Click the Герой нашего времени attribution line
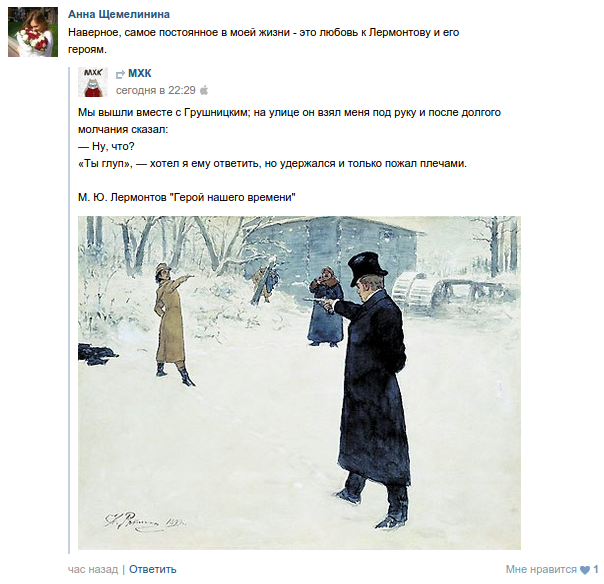The image size is (604, 584). coord(187,198)
